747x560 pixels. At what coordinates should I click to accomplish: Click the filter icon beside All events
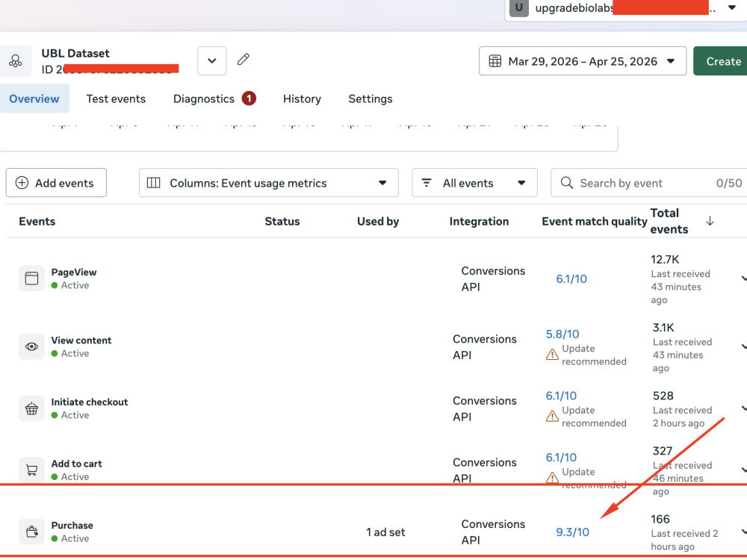click(427, 182)
